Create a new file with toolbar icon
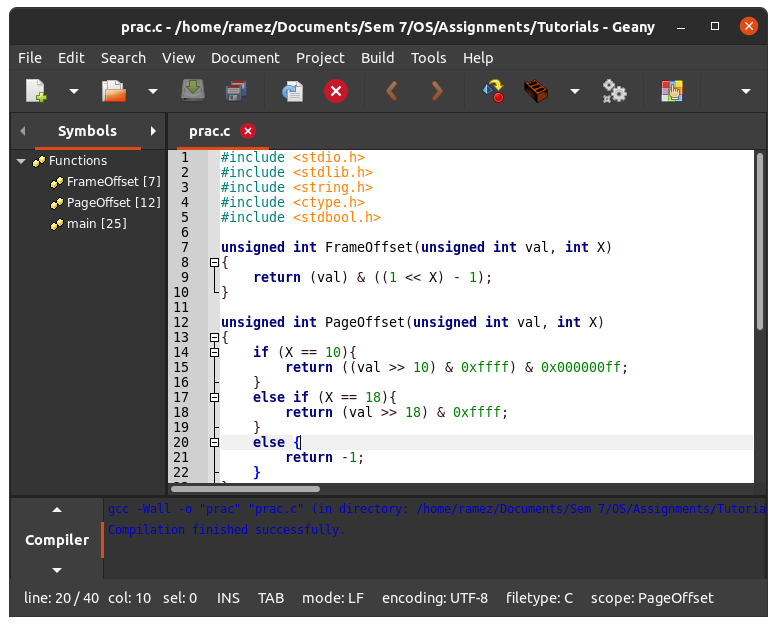Viewport: 777px width, 626px height. point(35,92)
